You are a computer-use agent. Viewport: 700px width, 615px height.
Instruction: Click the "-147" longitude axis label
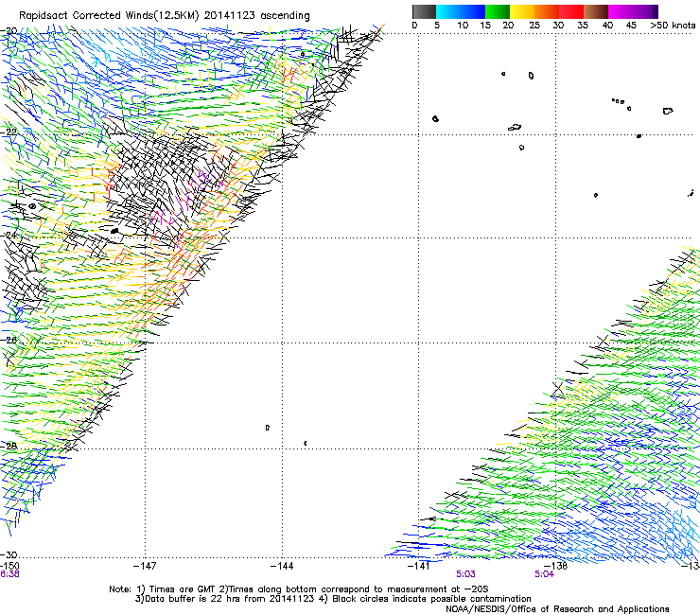[145, 567]
